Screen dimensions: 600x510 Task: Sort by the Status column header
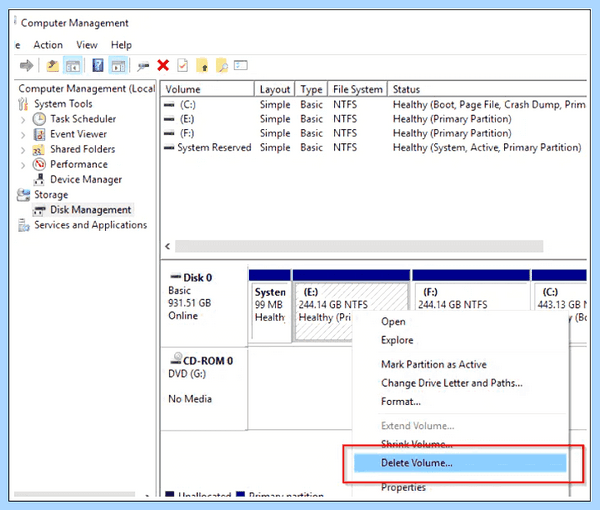(x=487, y=89)
